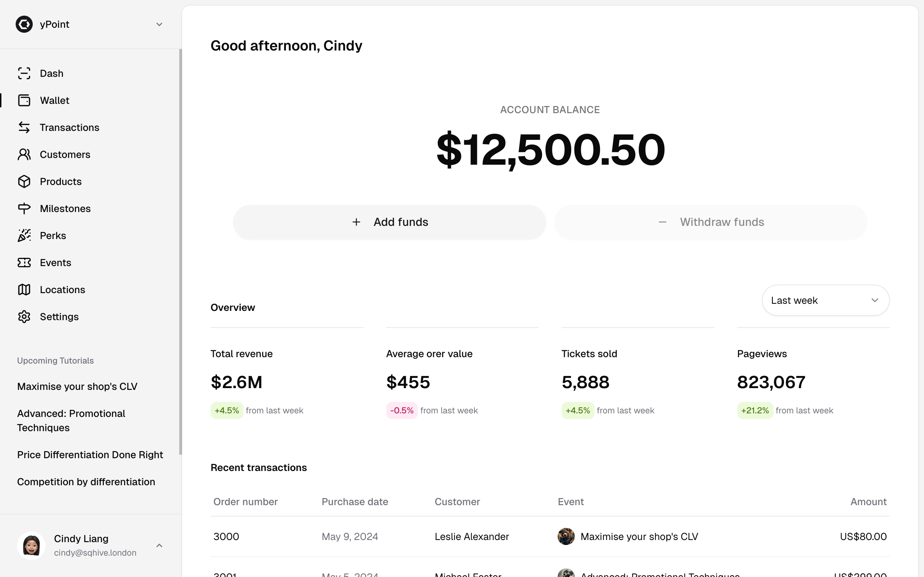
Task: Open the Competition by differentiation tutorial
Action: (86, 482)
